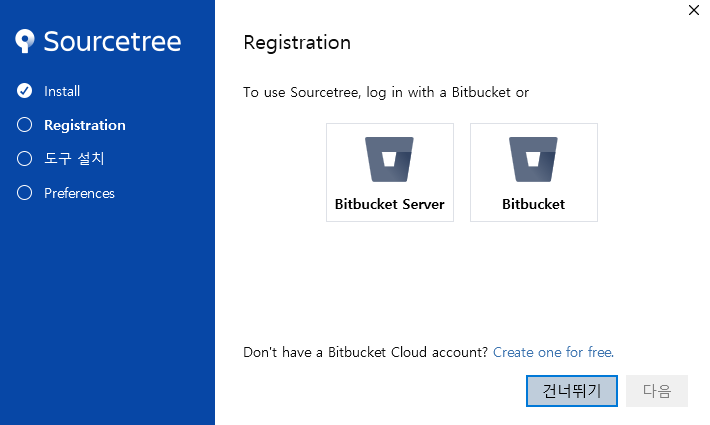710x425 pixels.
Task: Select the Registration step circle
Action: [x=24, y=125]
